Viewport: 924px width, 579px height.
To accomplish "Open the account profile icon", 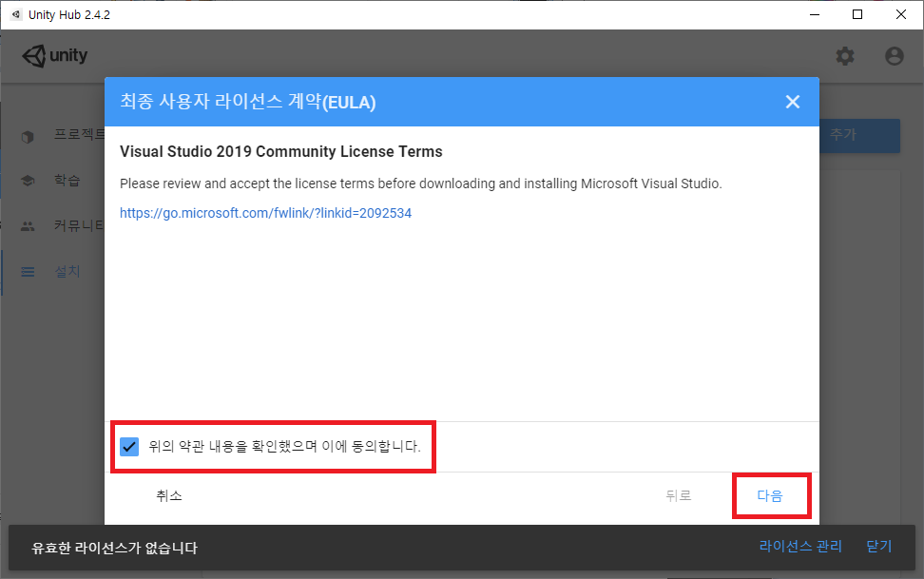I will pyautogui.click(x=894, y=56).
